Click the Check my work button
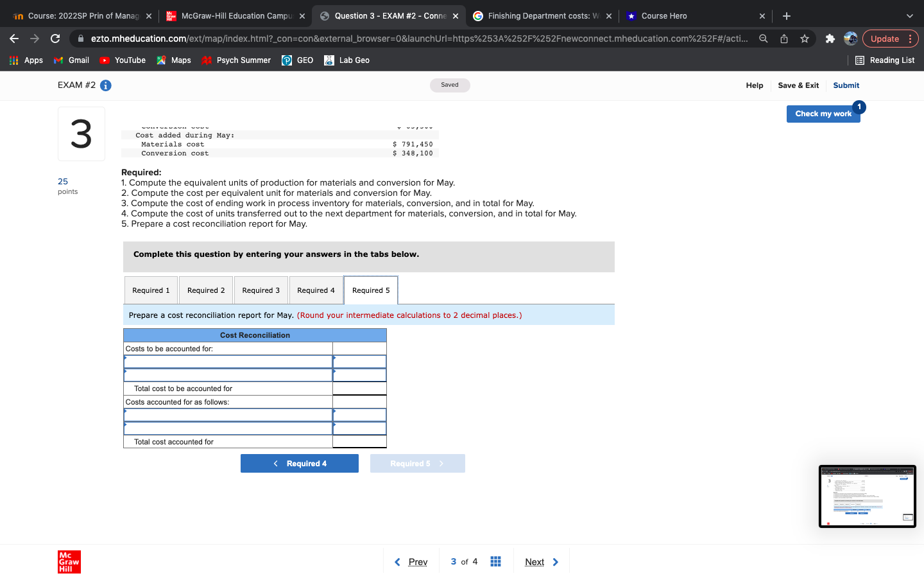 pyautogui.click(x=823, y=113)
